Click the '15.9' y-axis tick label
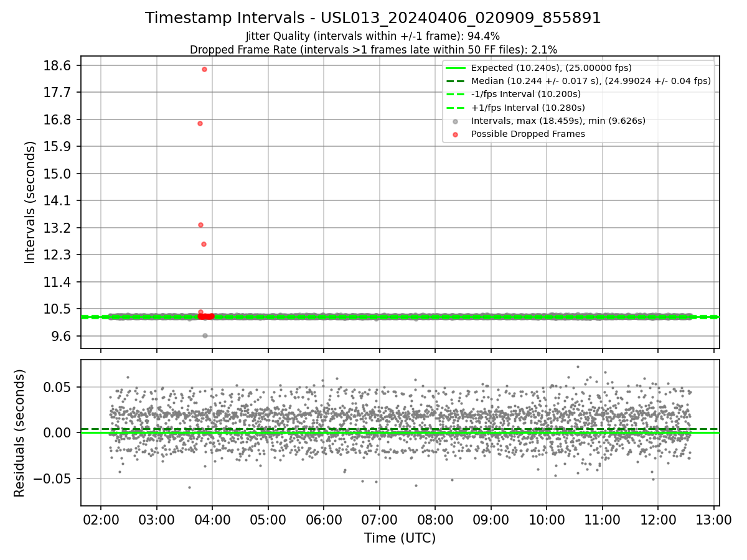The image size is (747, 560). pyautogui.click(x=58, y=147)
